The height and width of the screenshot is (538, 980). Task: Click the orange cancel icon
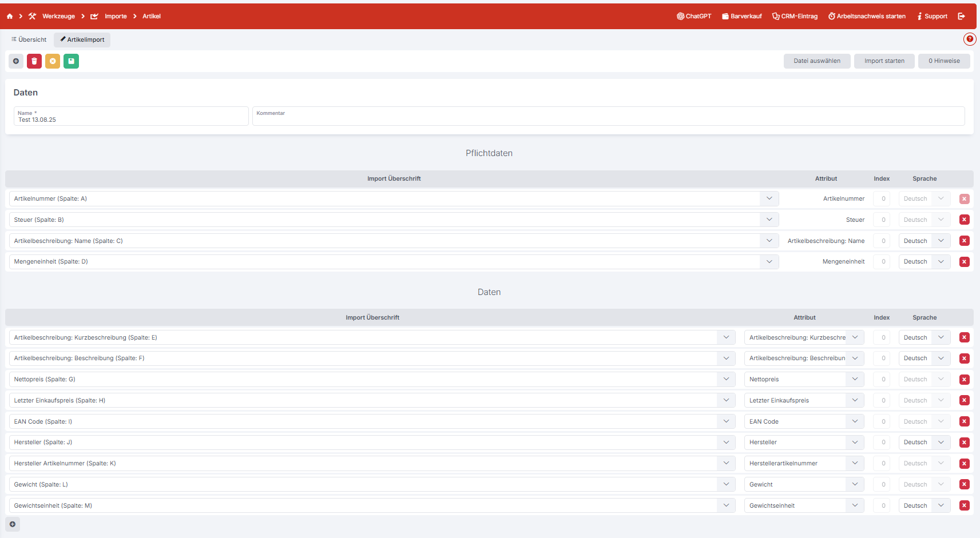point(53,61)
